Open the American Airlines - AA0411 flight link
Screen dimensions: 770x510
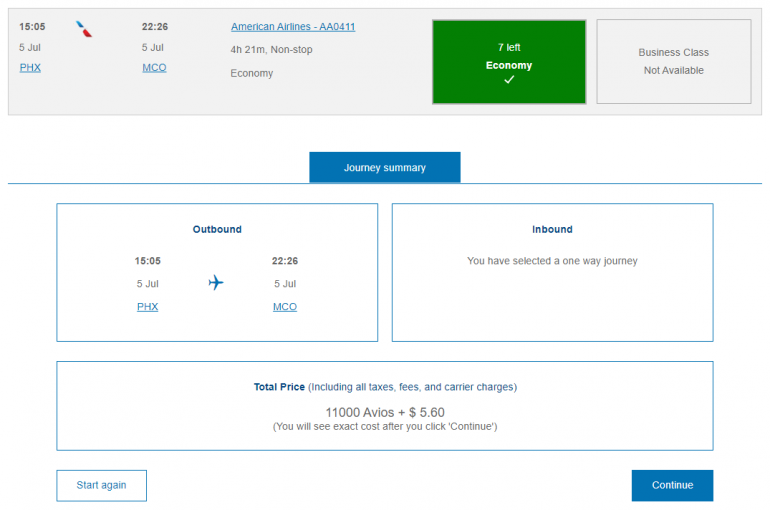[x=293, y=27]
